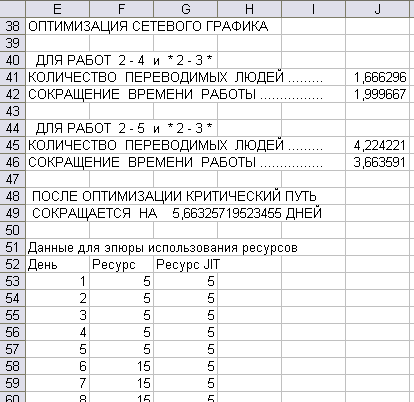Select column G header
Image resolution: width=414 pixels, height=402 pixels.
pyautogui.click(x=185, y=9)
